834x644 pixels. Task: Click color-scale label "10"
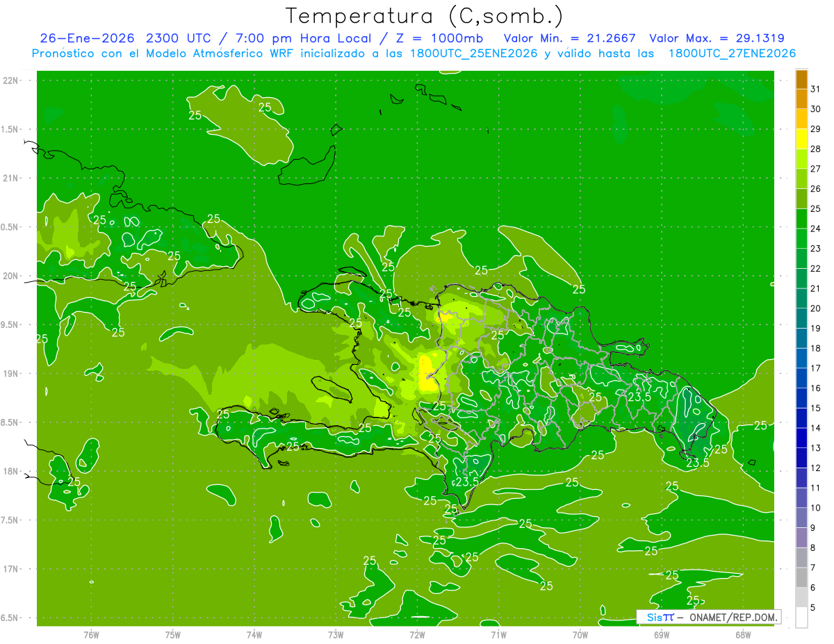(816, 508)
